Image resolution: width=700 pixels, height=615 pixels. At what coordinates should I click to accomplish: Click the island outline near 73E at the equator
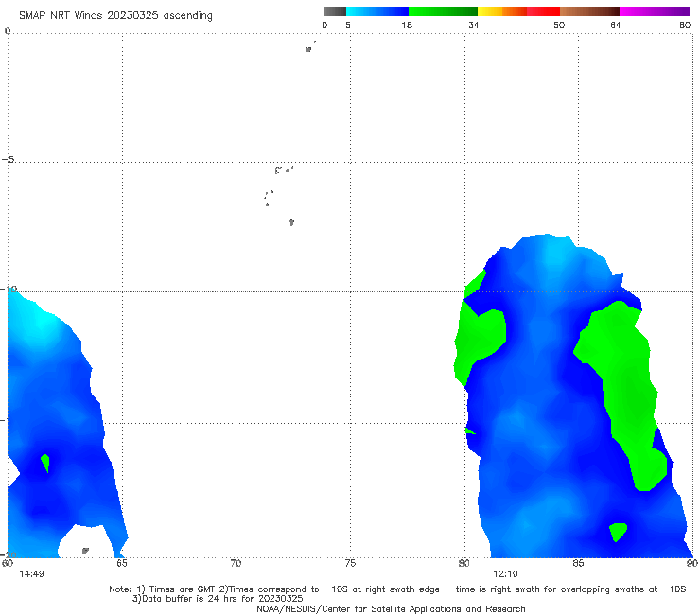click(308, 49)
